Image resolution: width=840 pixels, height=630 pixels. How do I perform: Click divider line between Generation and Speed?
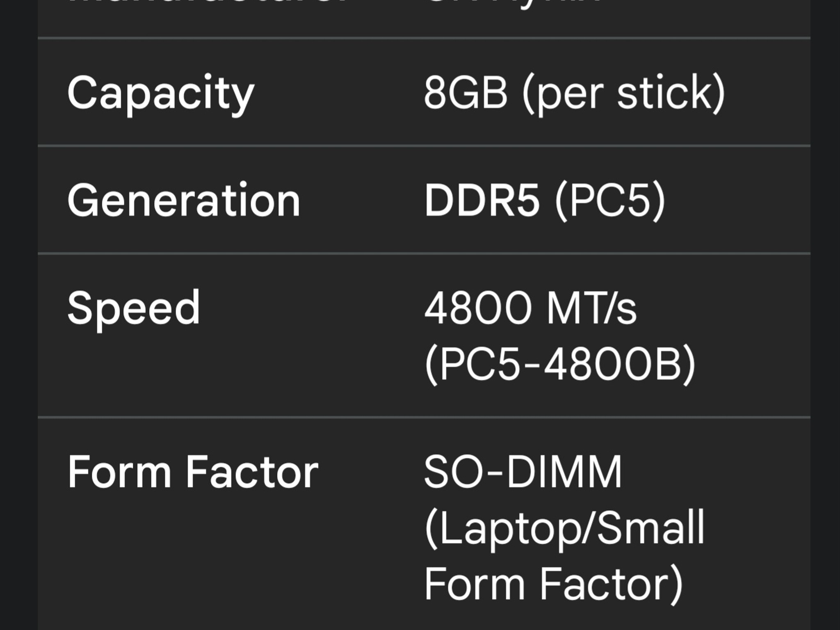coord(424,253)
